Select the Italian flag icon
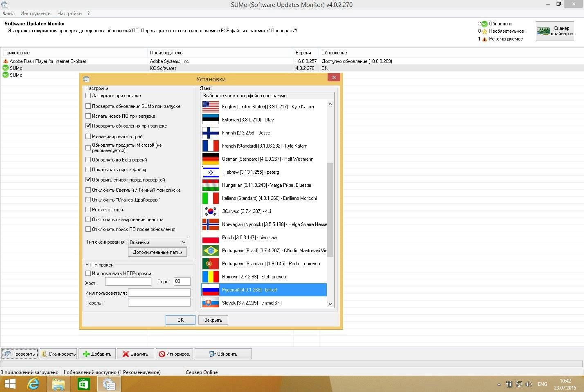The height and width of the screenshot is (392, 584). [x=211, y=198]
